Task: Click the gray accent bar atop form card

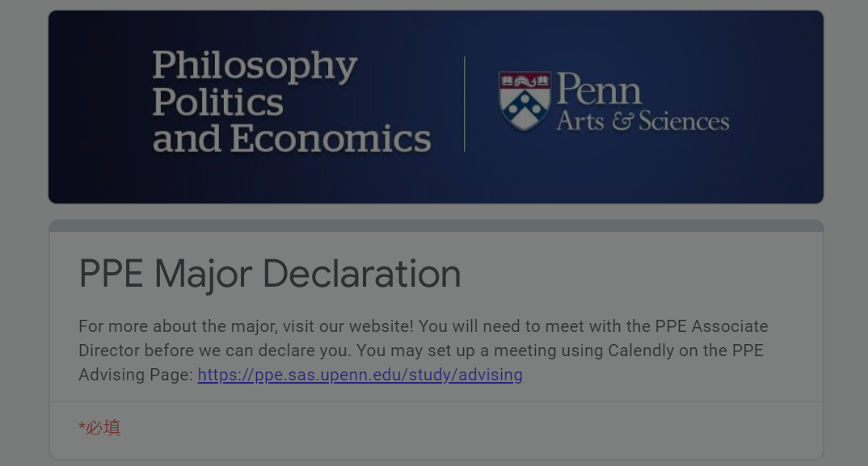Action: click(x=436, y=226)
